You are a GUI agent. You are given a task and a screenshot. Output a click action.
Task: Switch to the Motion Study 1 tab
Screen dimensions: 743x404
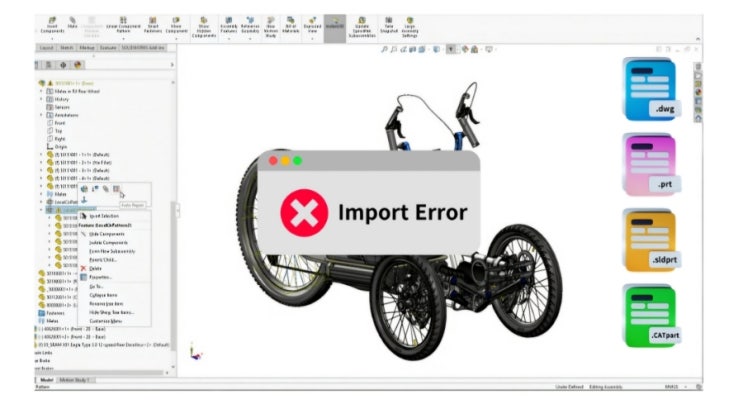[76, 380]
